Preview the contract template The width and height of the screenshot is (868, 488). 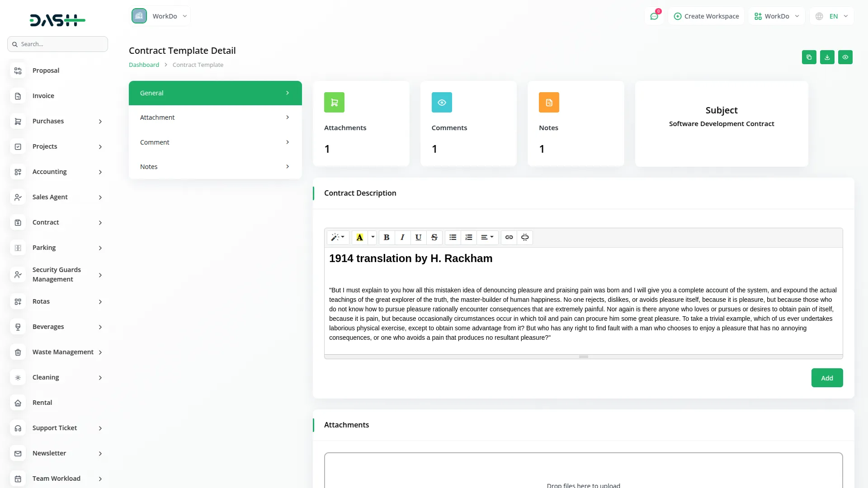pyautogui.click(x=845, y=57)
